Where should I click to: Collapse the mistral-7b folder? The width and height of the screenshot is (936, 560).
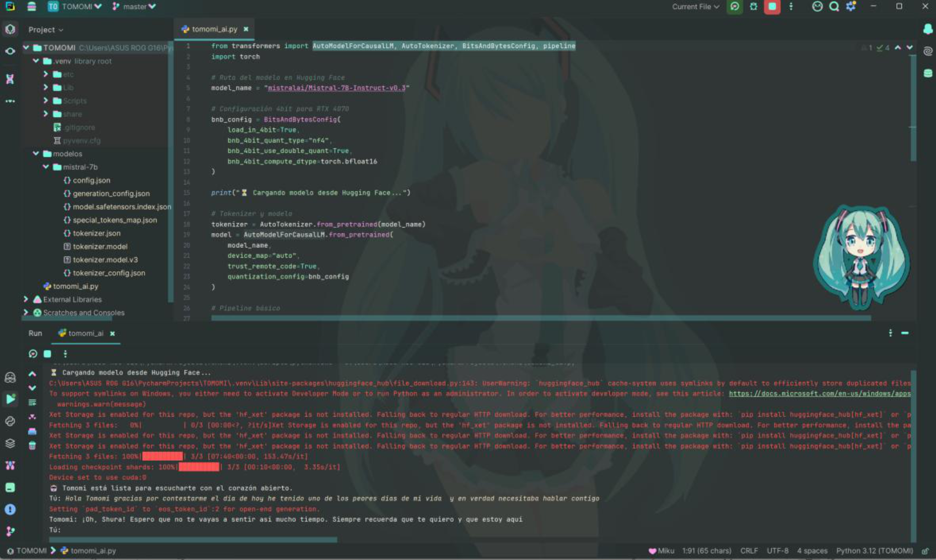[46, 167]
